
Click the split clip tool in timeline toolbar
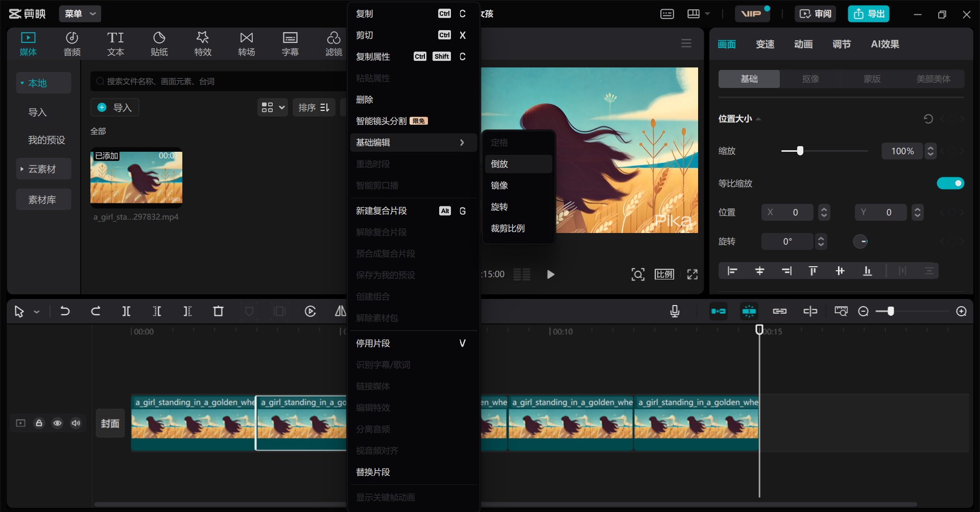[126, 311]
